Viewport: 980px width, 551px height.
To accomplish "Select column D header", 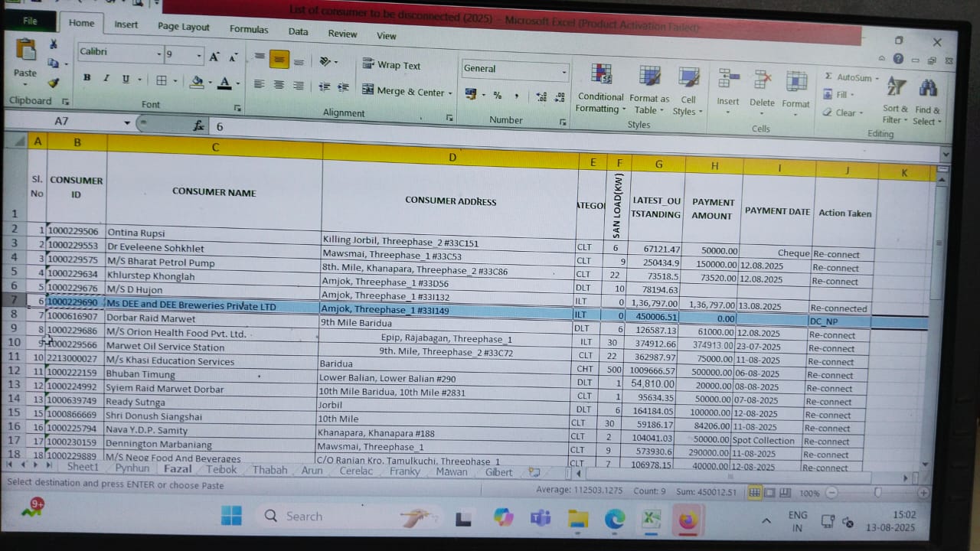I will click(x=451, y=157).
